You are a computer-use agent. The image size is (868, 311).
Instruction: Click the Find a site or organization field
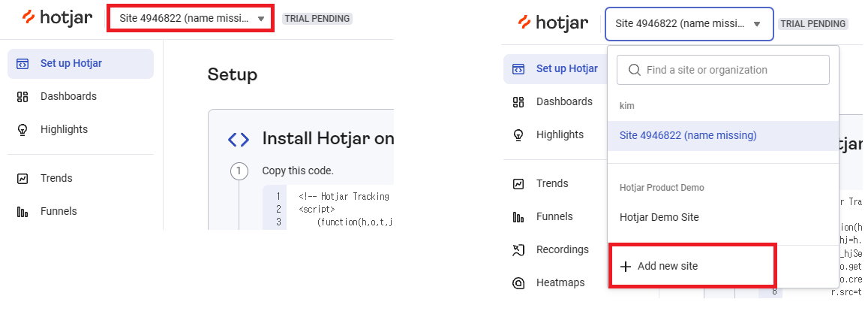(x=723, y=70)
